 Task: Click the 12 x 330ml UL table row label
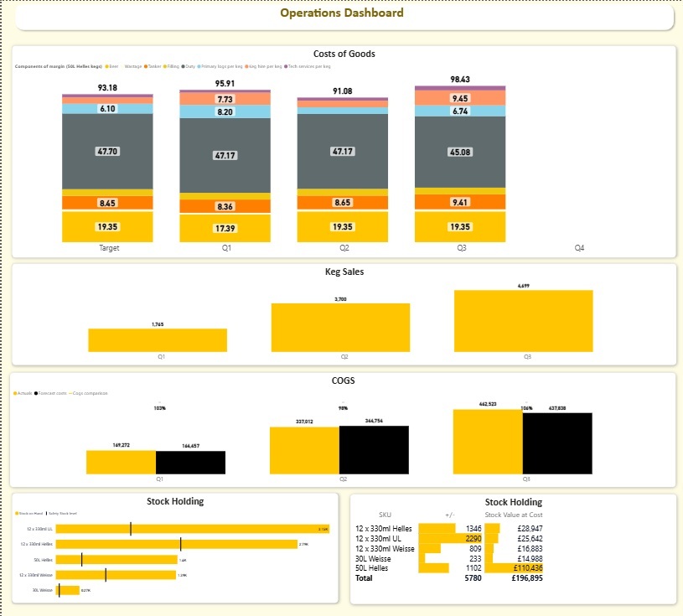(x=378, y=538)
